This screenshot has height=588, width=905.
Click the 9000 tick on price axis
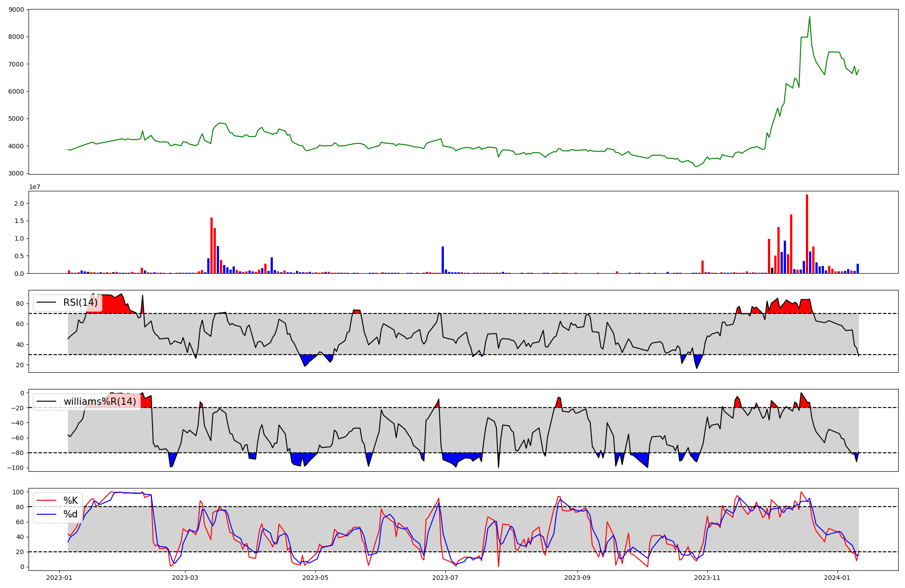tap(17, 9)
